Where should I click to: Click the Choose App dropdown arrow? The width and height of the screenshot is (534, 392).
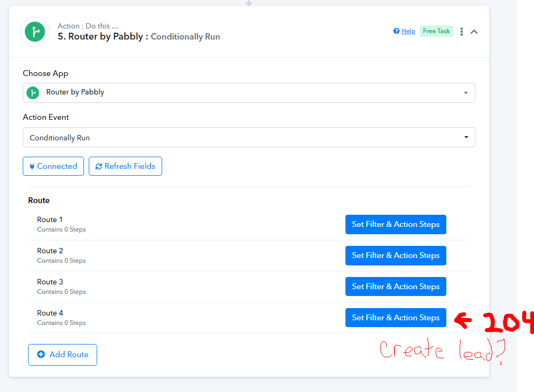pos(465,93)
